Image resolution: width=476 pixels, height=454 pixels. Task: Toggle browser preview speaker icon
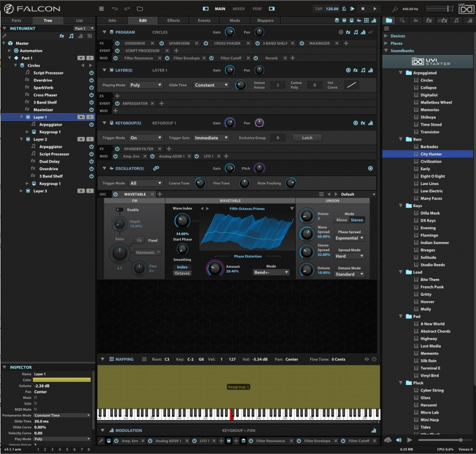coord(399,440)
